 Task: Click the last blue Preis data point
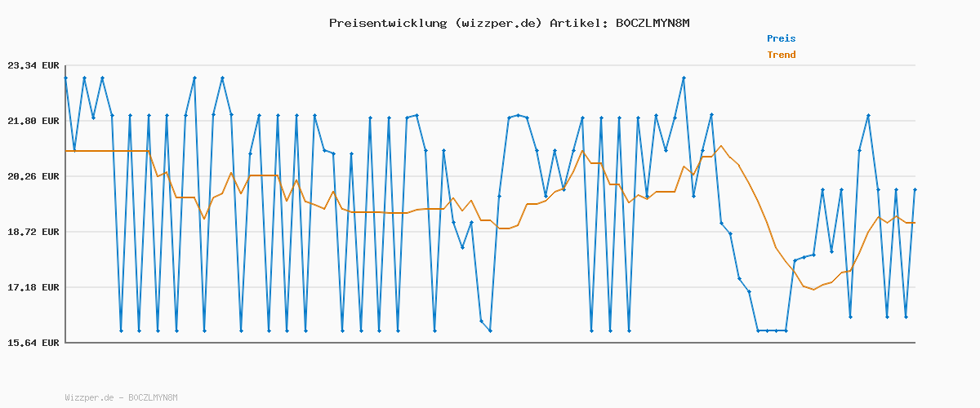pyautogui.click(x=915, y=189)
